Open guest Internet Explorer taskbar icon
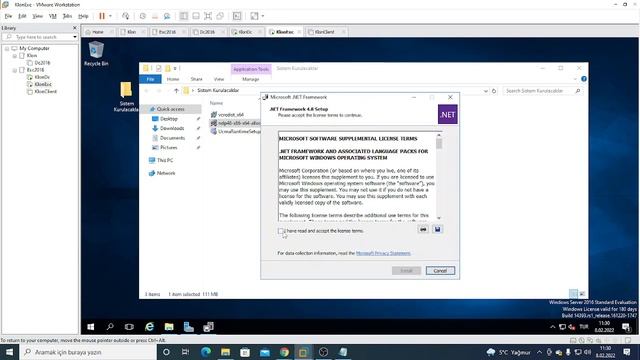 [x=149, y=327]
